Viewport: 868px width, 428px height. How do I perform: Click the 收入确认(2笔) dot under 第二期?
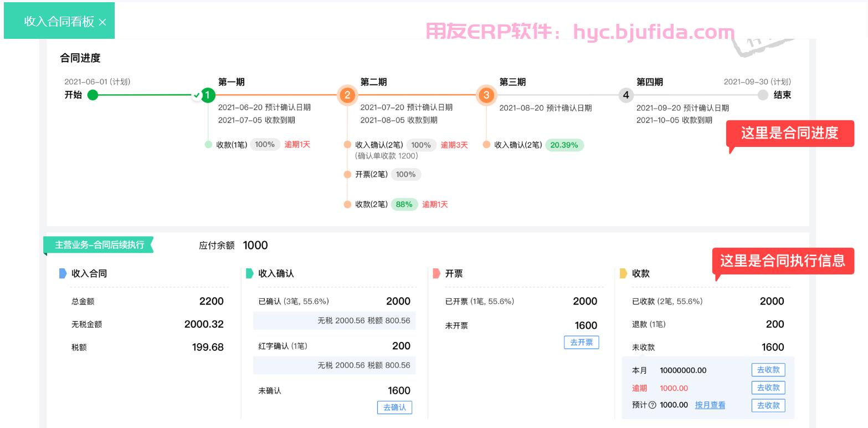coord(347,145)
